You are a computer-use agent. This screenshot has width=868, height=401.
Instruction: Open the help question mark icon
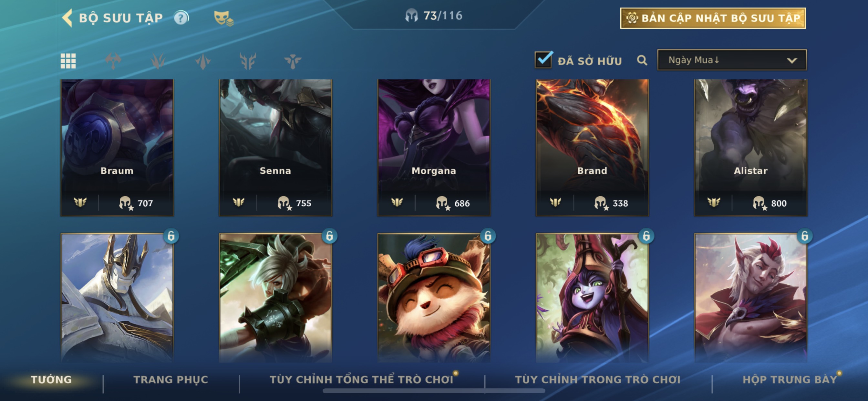click(181, 18)
